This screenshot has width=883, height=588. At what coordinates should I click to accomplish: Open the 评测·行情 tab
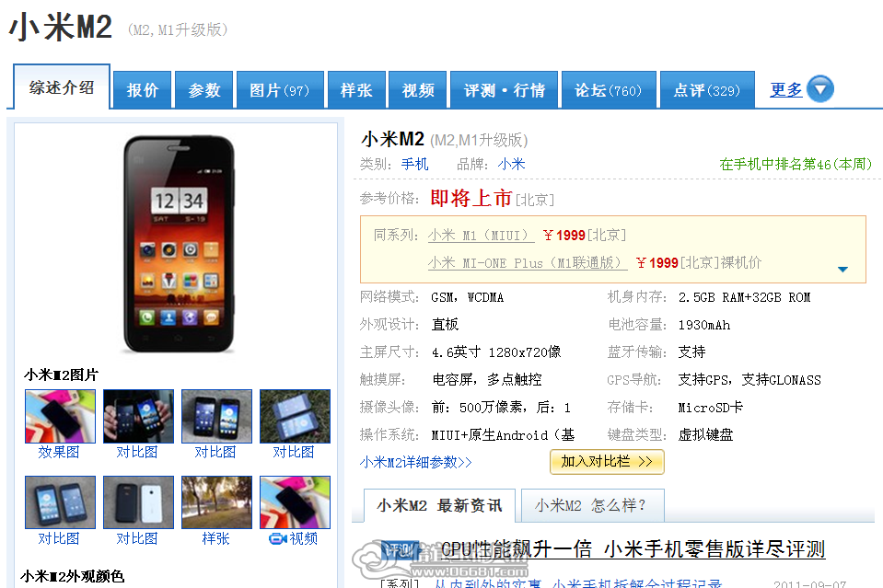pyautogui.click(x=504, y=90)
